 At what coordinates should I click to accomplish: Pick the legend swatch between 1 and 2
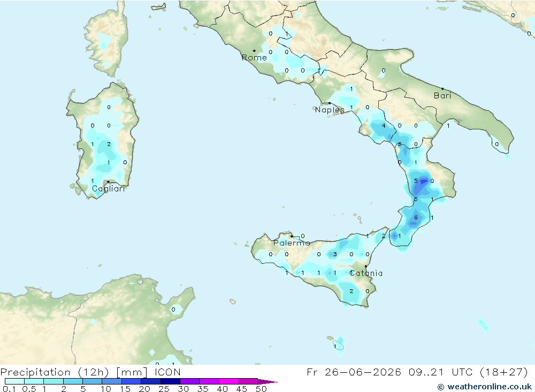point(53,381)
